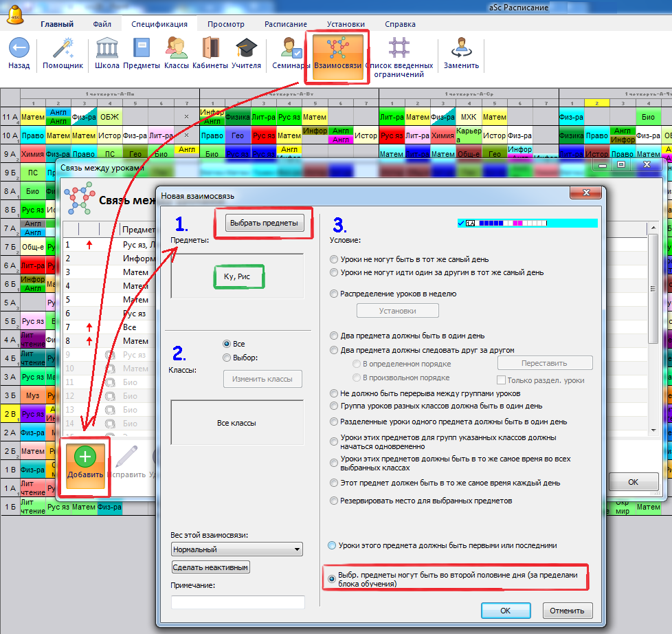The height and width of the screenshot is (634, 672).
Task: Click the Добавить green plus icon
Action: pos(85,457)
